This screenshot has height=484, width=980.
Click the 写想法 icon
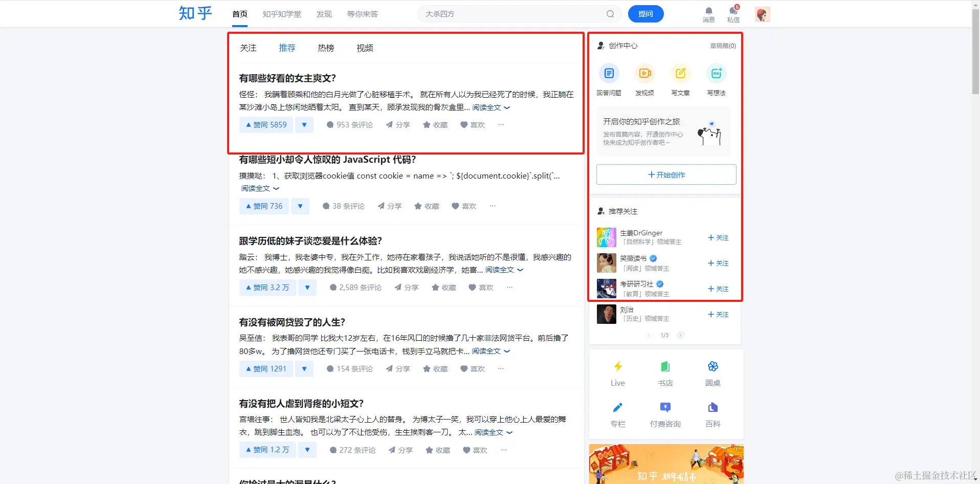[x=716, y=74]
